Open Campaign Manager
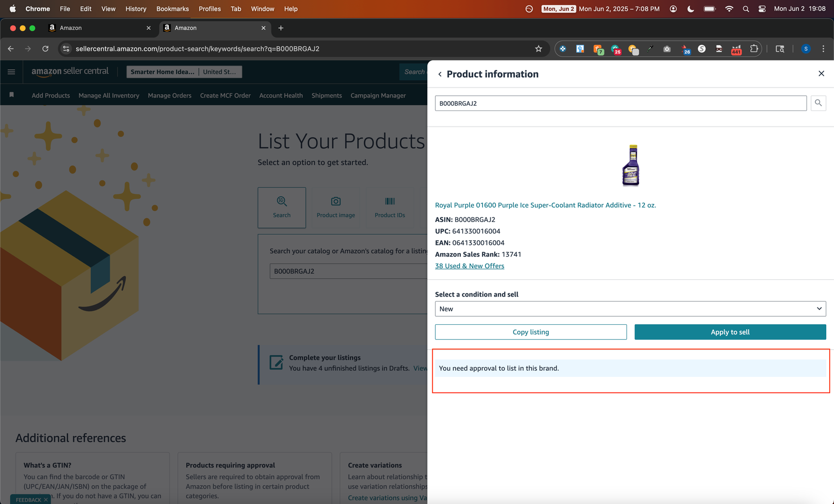The width and height of the screenshot is (834, 504). click(378, 95)
